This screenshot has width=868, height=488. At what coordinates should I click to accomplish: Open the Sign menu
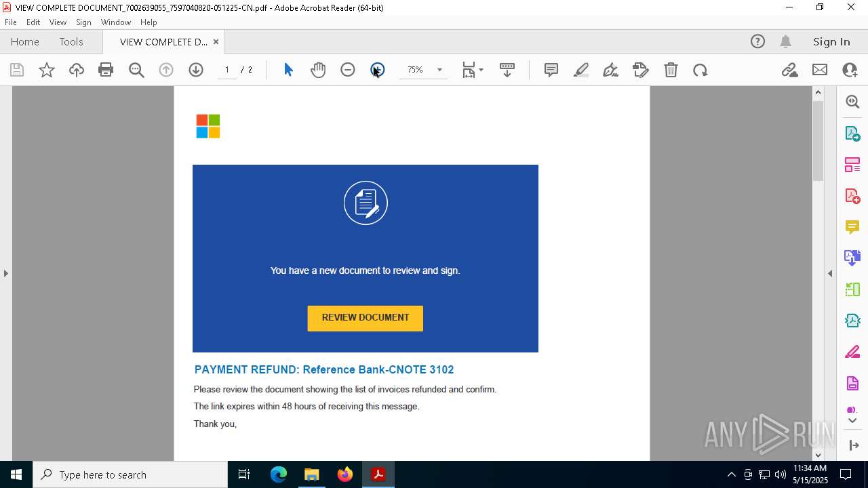[x=84, y=22]
